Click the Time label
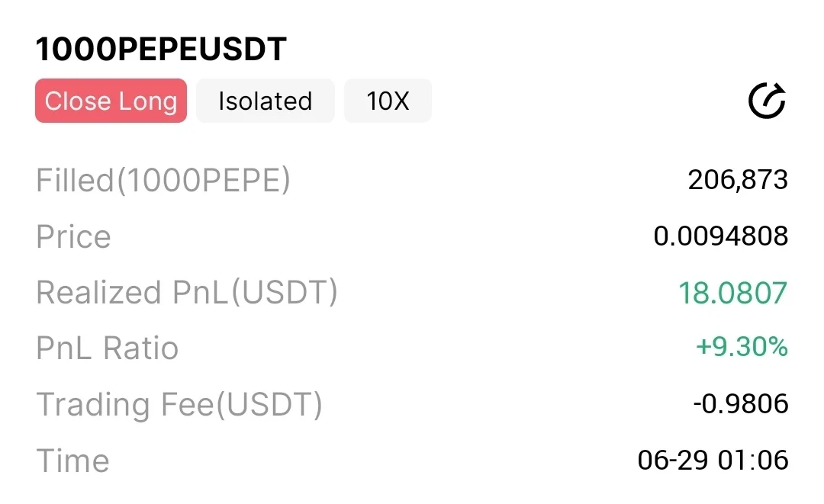 [72, 461]
